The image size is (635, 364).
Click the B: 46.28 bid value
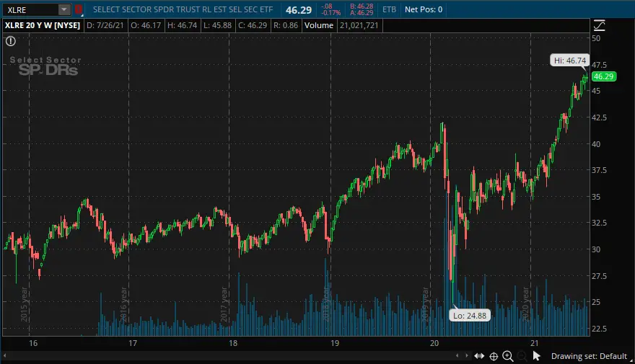coord(362,6)
